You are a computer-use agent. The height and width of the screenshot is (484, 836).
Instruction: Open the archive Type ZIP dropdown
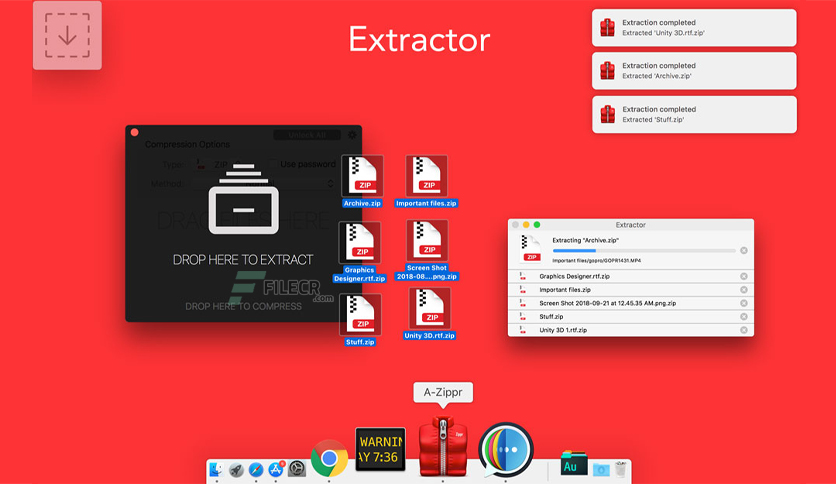(219, 165)
